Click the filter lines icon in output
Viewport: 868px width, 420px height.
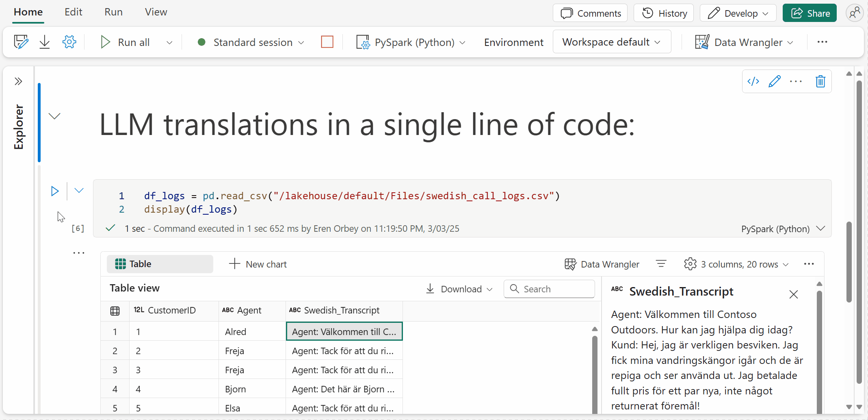pyautogui.click(x=661, y=264)
